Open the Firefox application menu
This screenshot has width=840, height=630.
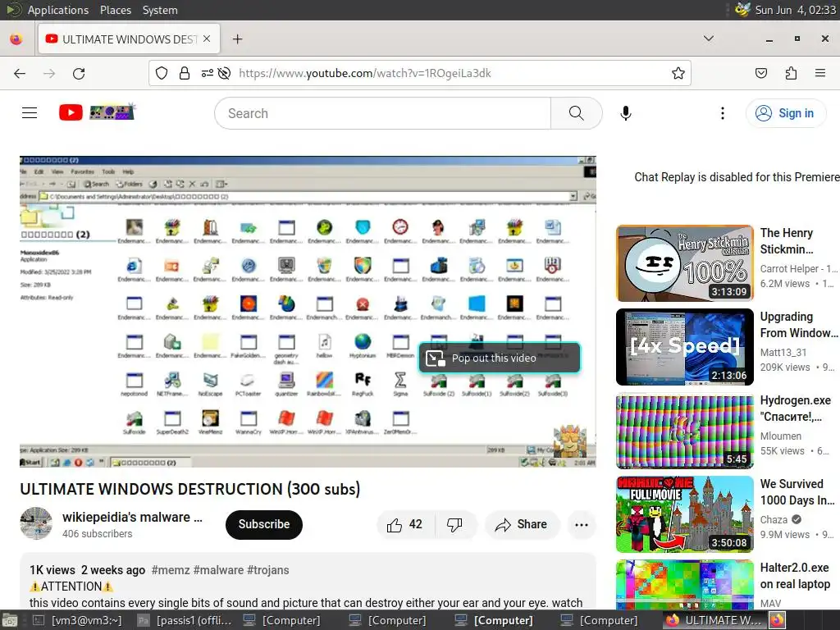(x=820, y=73)
